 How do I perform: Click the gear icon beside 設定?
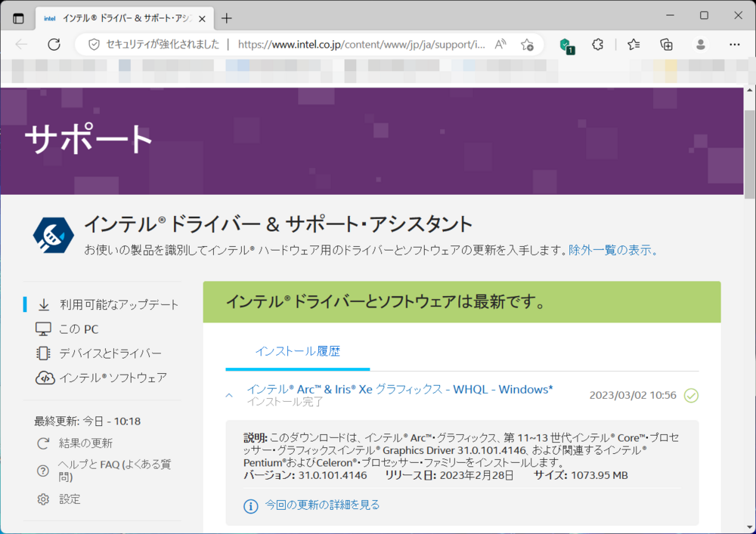click(43, 499)
